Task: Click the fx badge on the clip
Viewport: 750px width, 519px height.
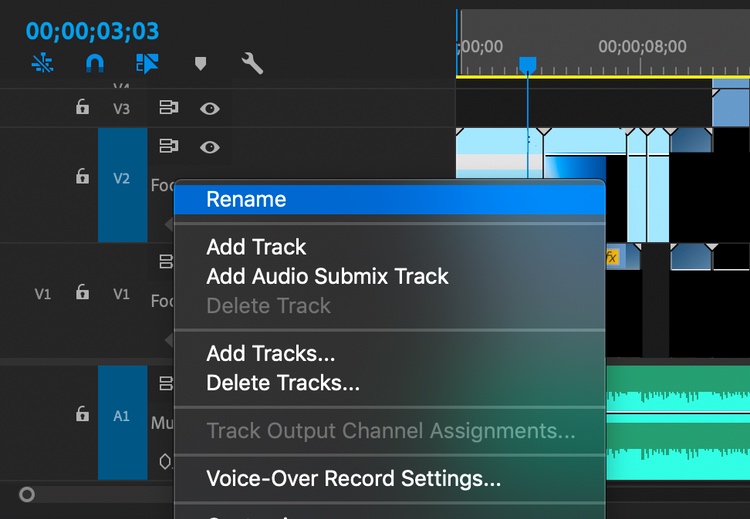Action: coord(612,257)
